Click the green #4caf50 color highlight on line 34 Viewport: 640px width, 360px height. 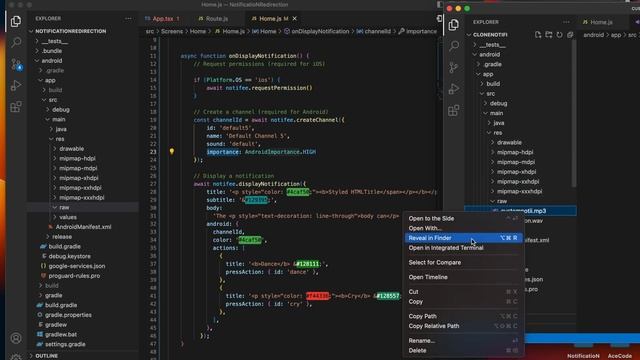[x=249, y=240]
